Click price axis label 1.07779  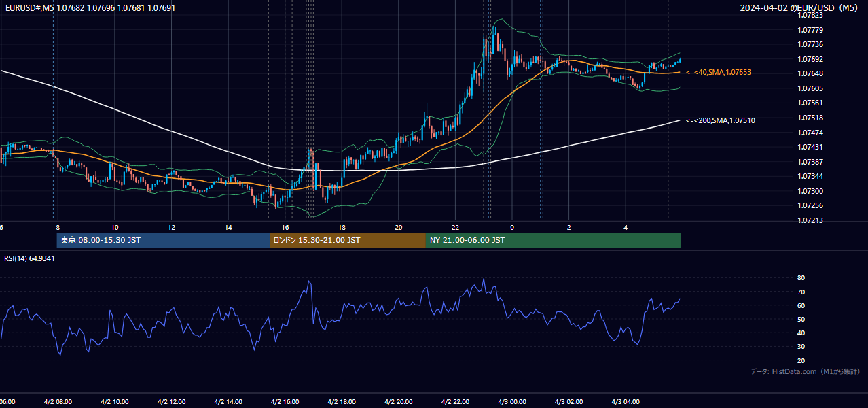click(x=810, y=30)
